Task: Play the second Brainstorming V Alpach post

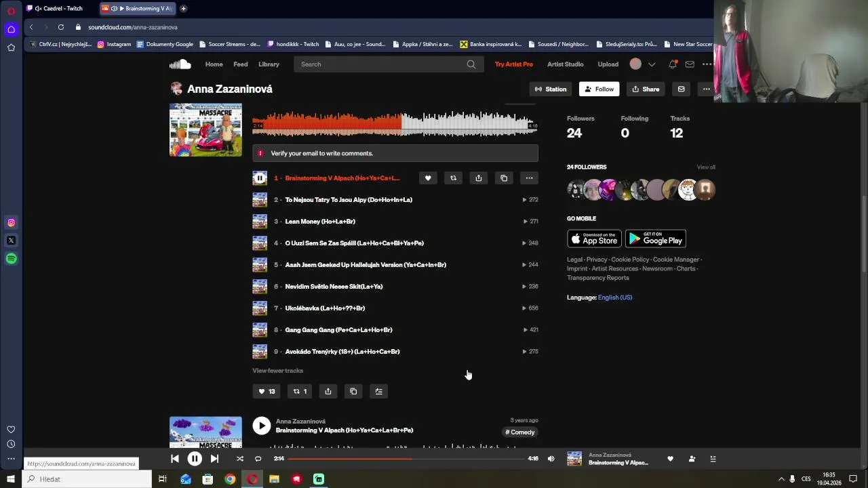Action: point(261,426)
